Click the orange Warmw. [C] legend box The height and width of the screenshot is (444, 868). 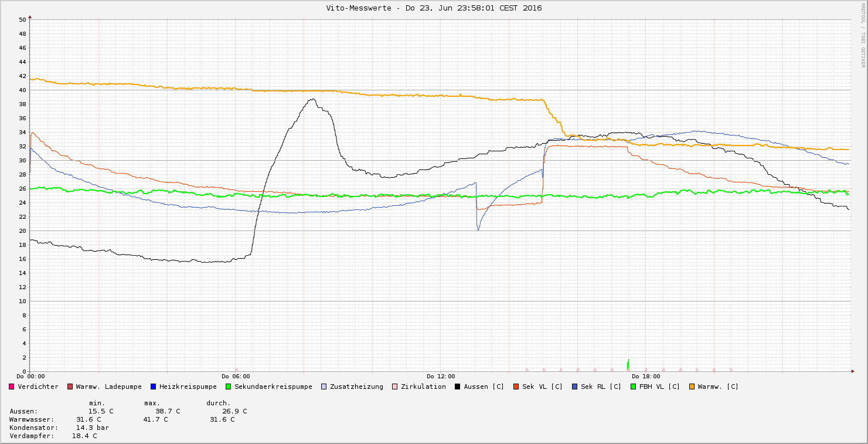point(692,387)
